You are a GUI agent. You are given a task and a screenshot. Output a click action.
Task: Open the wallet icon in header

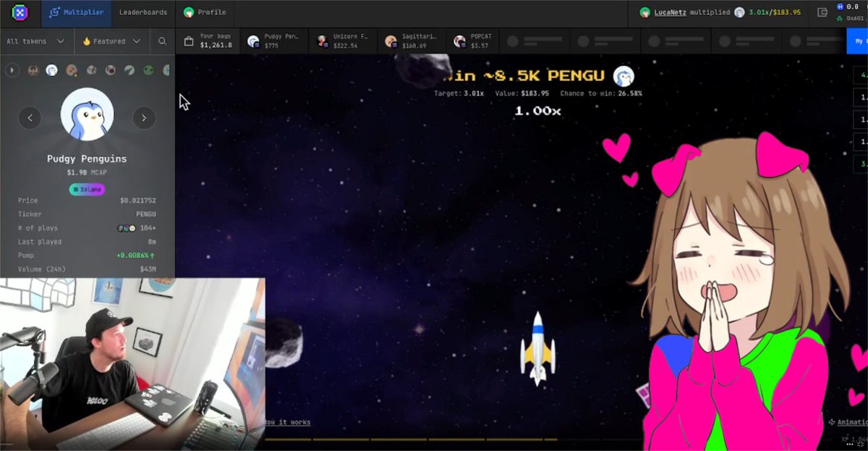(x=822, y=12)
